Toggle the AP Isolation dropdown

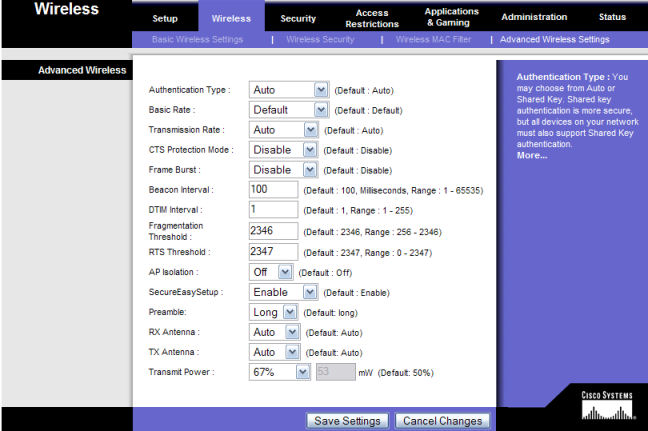point(270,272)
